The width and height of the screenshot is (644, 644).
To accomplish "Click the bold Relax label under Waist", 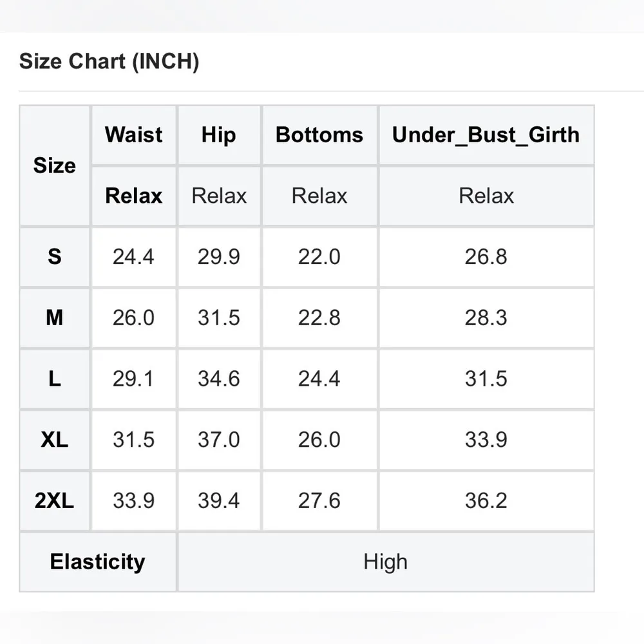I will (134, 196).
